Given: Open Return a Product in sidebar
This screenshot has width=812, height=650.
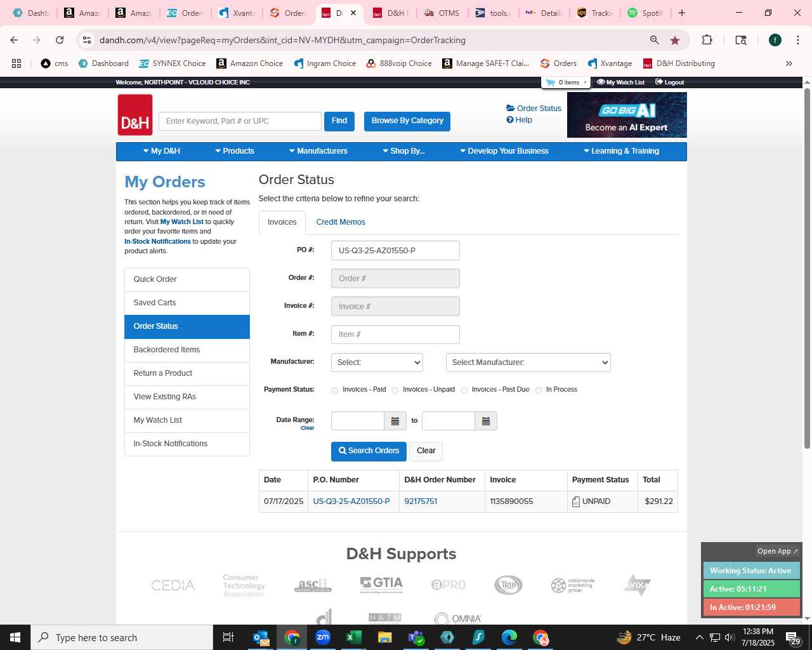Looking at the screenshot, I should pos(187,373).
